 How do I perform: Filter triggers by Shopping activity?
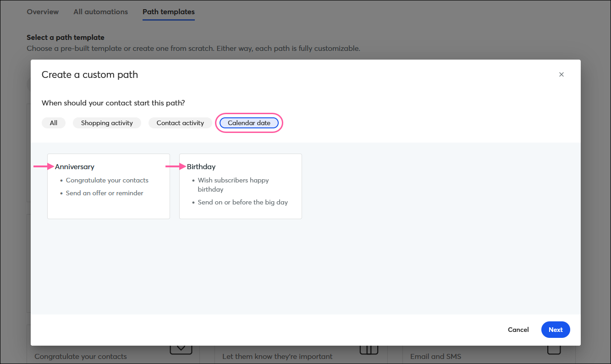pos(107,123)
